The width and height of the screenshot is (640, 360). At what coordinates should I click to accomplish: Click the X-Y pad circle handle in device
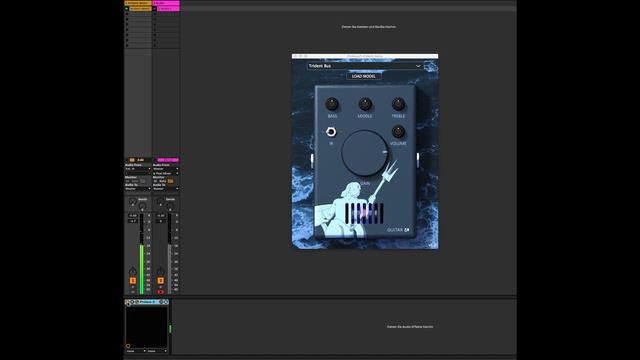[128, 346]
